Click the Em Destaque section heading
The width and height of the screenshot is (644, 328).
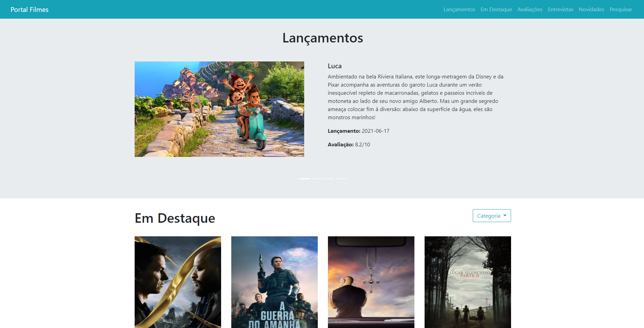175,218
